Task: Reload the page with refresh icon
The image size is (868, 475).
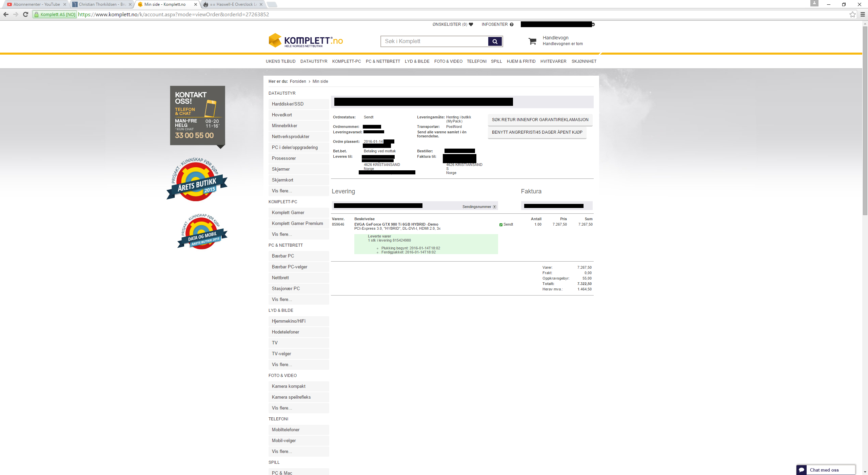Action: point(25,14)
